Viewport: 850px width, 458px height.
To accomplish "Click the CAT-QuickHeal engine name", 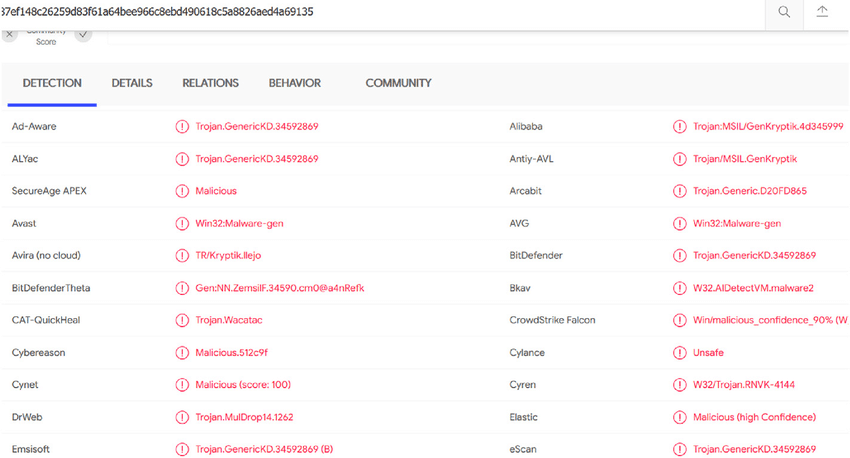I will click(x=46, y=320).
